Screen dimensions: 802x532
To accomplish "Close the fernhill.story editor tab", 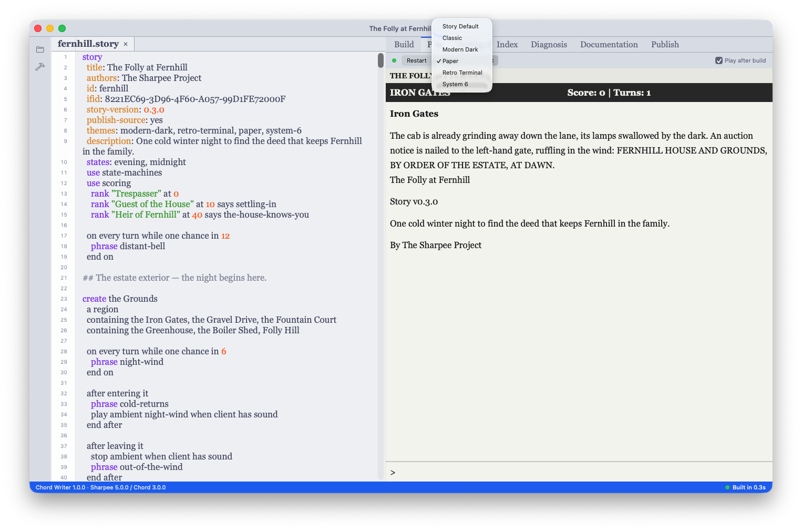I will point(125,44).
